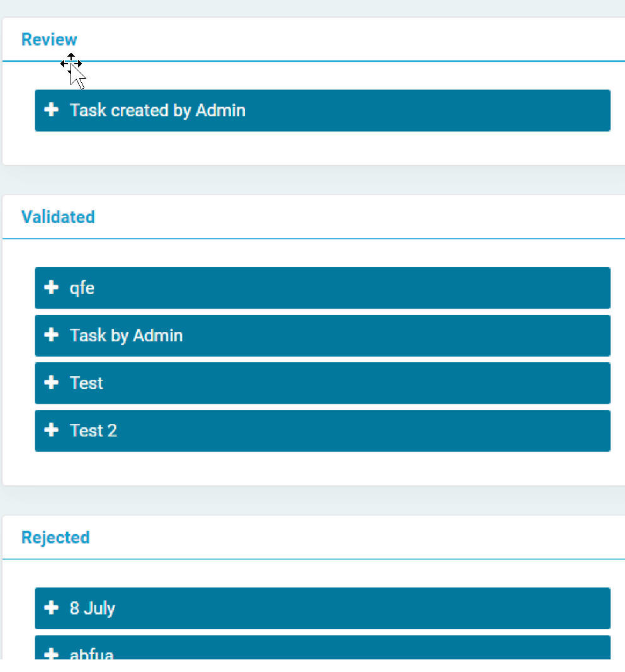Open the Rejected section header link
625x672 pixels.
click(55, 537)
